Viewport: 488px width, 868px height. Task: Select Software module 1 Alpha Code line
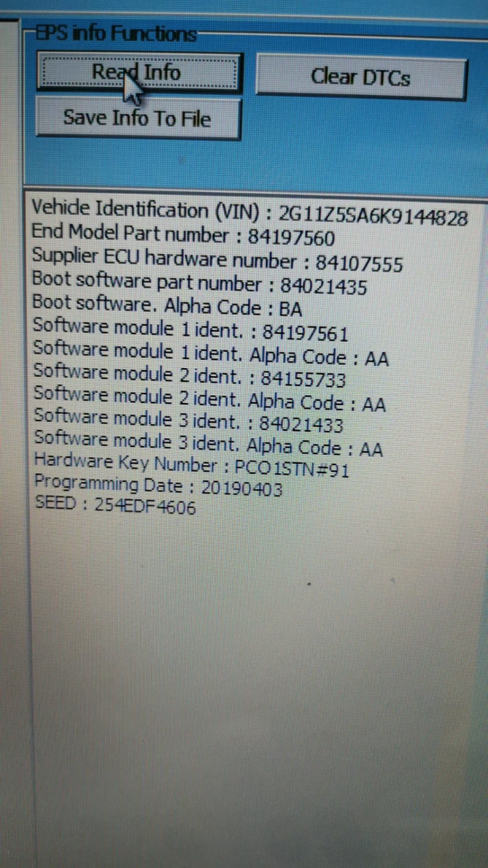(x=210, y=353)
